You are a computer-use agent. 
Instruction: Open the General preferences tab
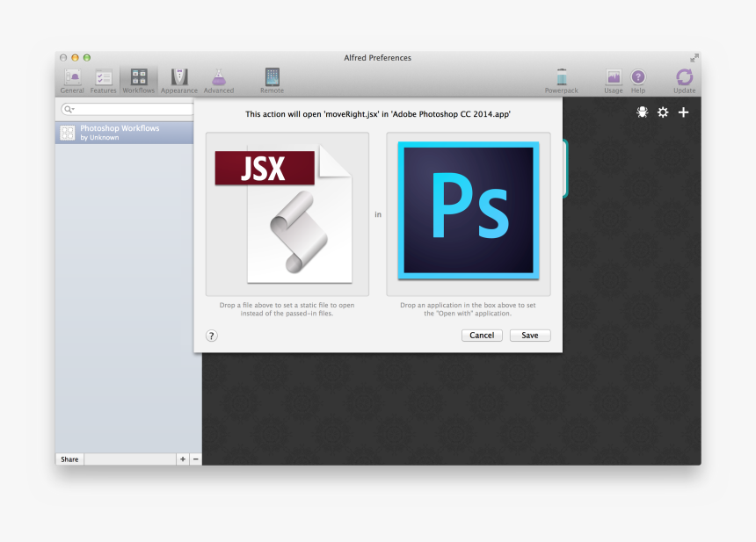coord(72,81)
